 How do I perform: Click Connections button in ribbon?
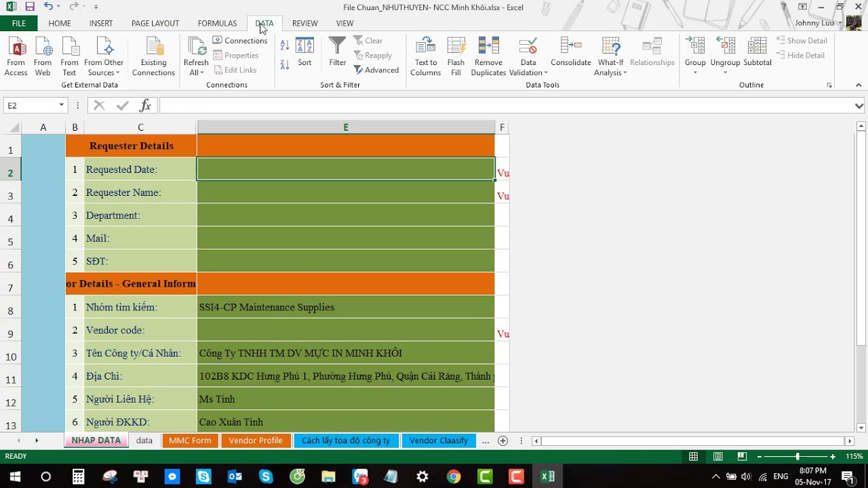[240, 41]
